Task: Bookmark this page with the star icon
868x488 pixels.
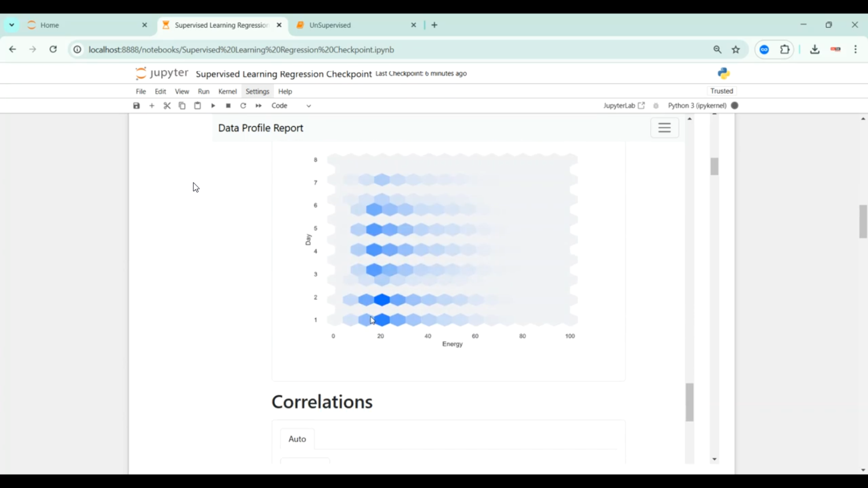Action: pos(736,50)
